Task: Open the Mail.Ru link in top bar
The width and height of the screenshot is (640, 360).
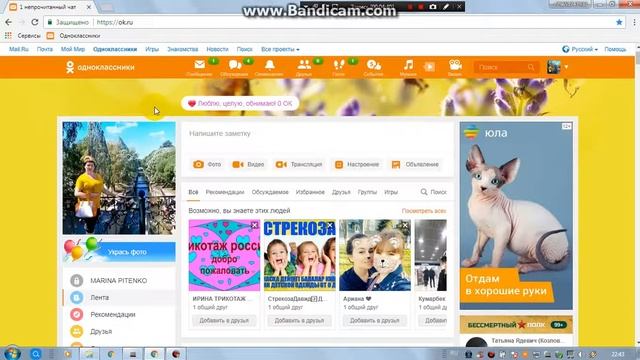Action: click(19, 49)
